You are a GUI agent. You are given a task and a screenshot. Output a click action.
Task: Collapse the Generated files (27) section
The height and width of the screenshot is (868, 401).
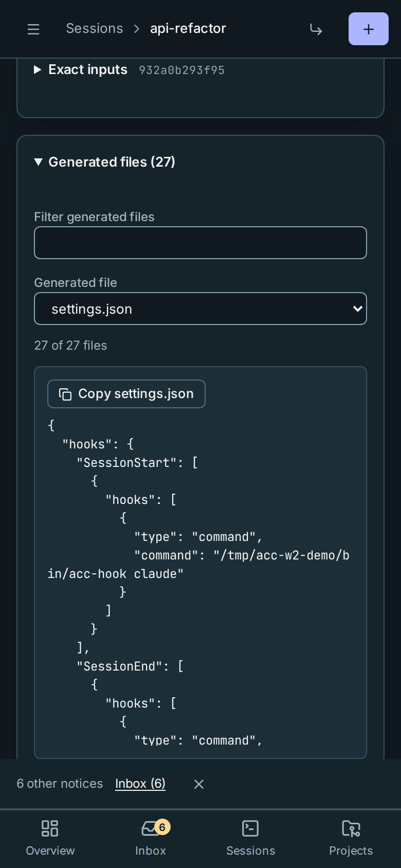[x=105, y=162]
